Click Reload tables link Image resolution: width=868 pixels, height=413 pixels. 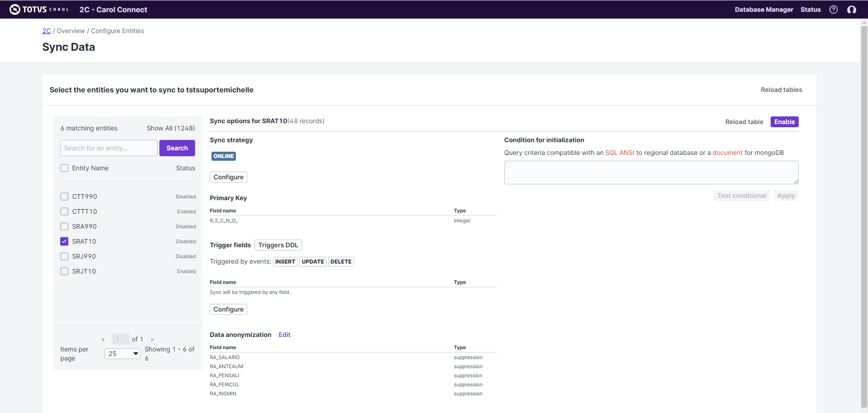pos(781,90)
